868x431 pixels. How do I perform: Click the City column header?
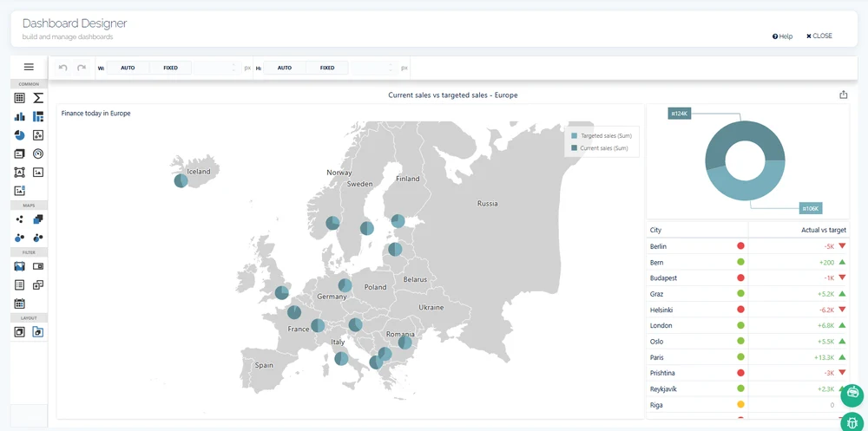697,230
